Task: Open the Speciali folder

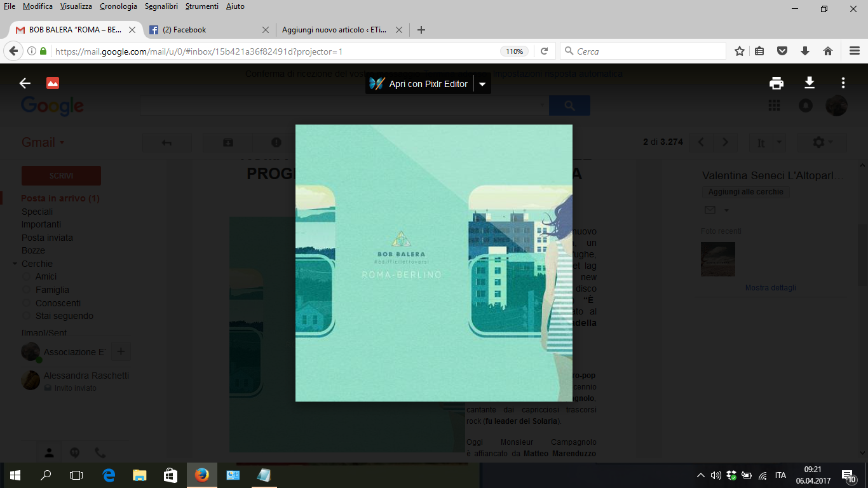Action: coord(37,212)
